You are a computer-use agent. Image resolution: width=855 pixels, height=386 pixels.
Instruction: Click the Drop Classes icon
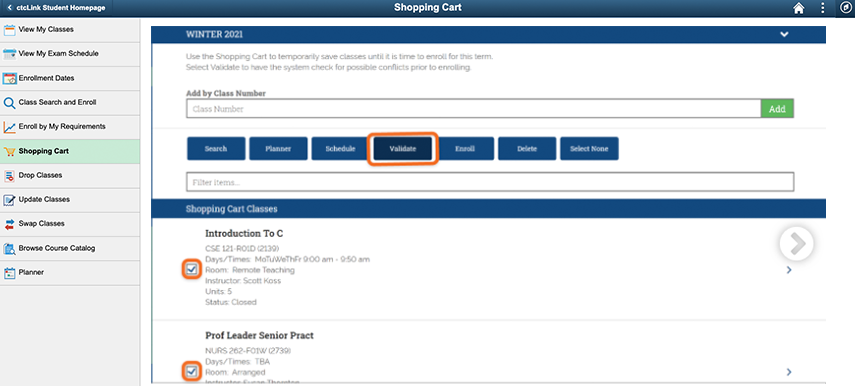pyautogui.click(x=9, y=176)
